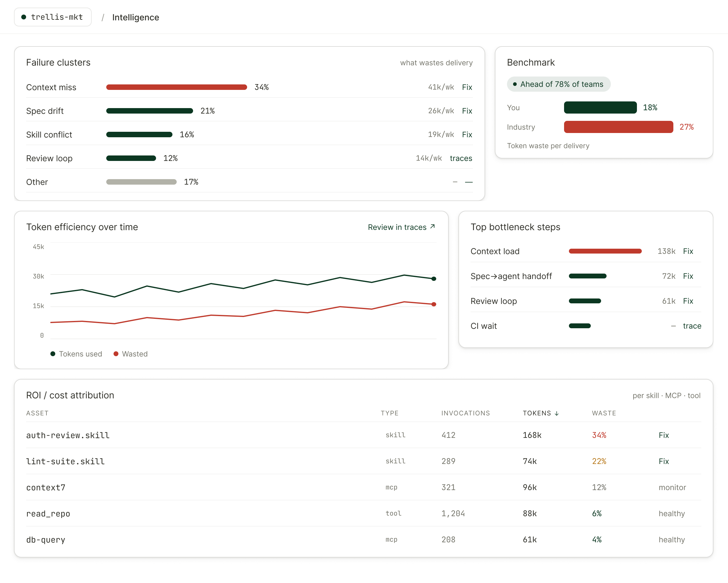
Task: Sort by TYPE column header
Action: (389, 413)
